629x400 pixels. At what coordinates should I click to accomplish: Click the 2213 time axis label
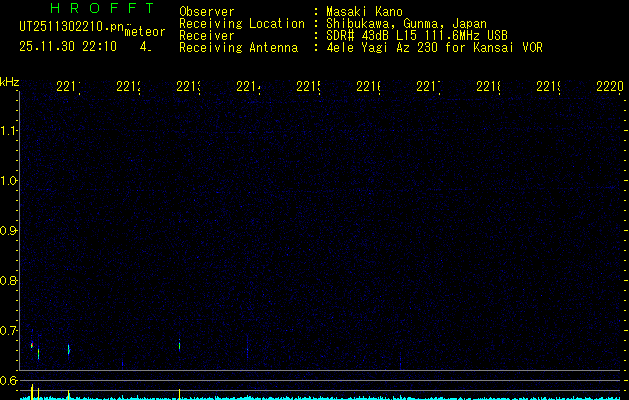tap(189, 86)
